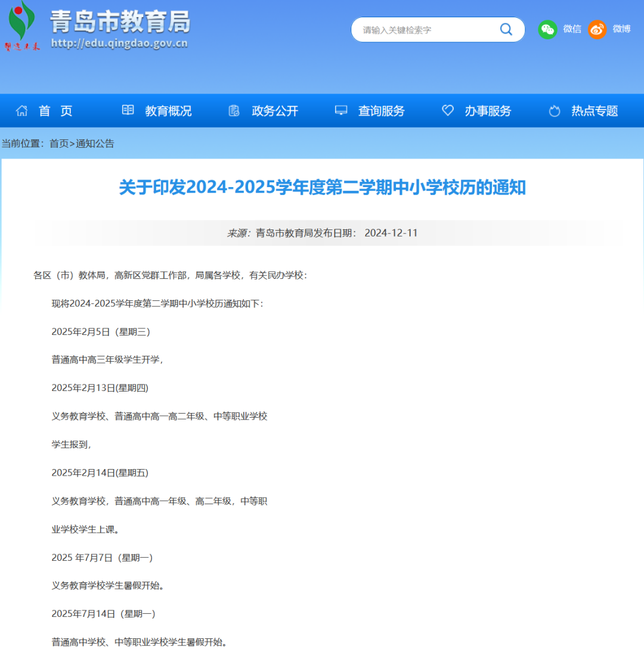This screenshot has width=644, height=652.
Task: Click the salutation line 各区（市）教体局
Action: 170,275
